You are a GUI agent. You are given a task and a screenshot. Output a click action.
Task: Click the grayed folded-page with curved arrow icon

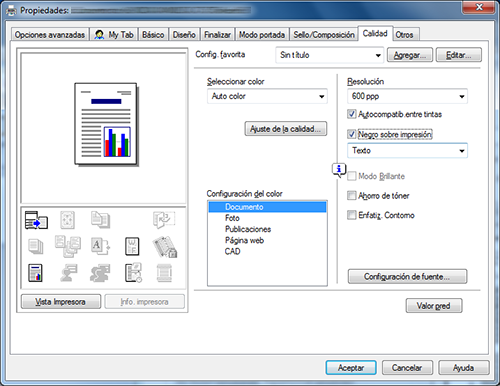(x=164, y=220)
